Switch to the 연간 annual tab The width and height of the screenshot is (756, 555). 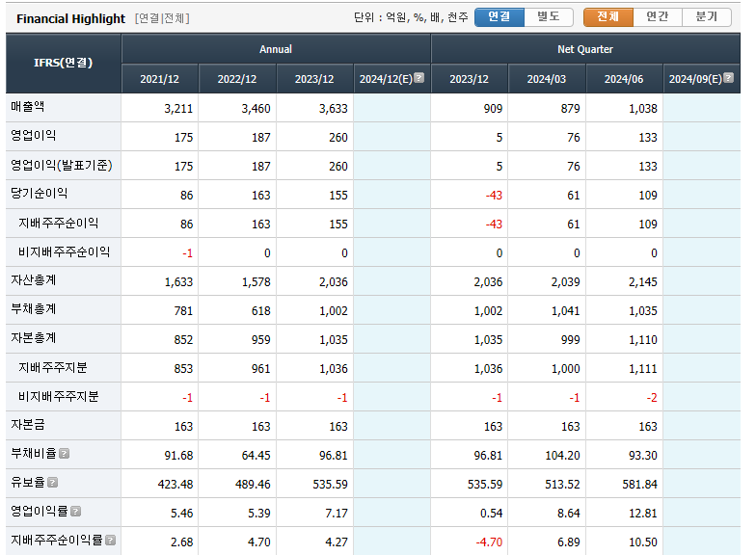[x=658, y=17]
